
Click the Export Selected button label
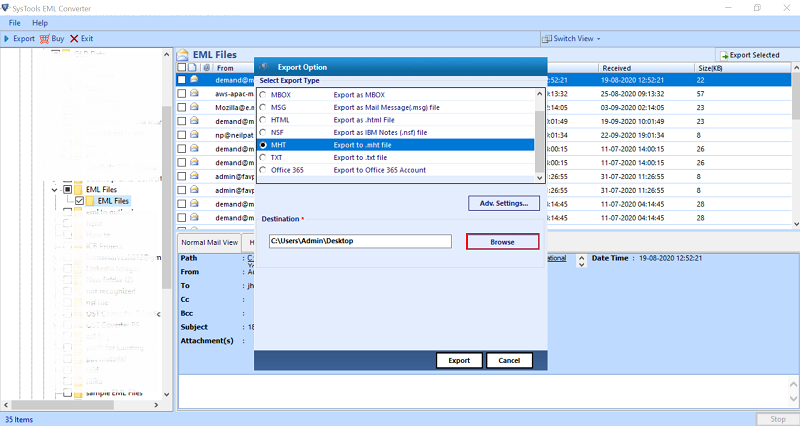tap(754, 55)
